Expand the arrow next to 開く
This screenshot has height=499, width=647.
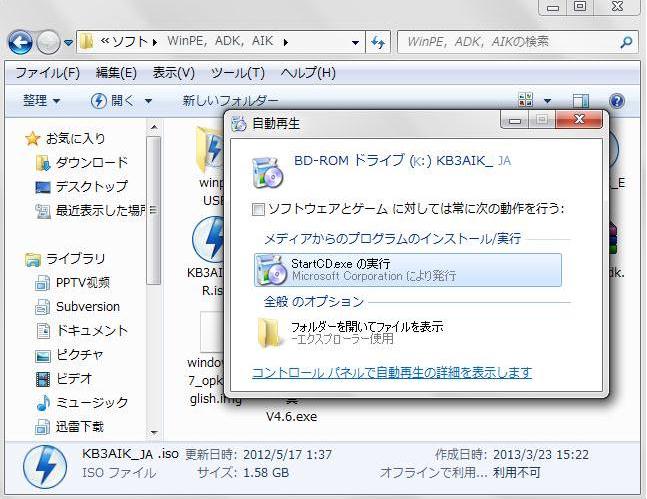(x=148, y=101)
